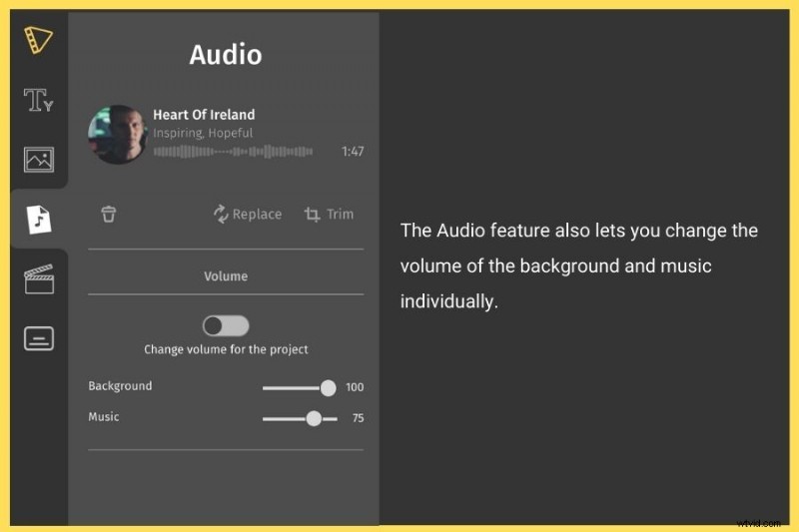Click the yellow logo icon in the sidebar
Viewport: 799px width, 532px height.
point(38,40)
